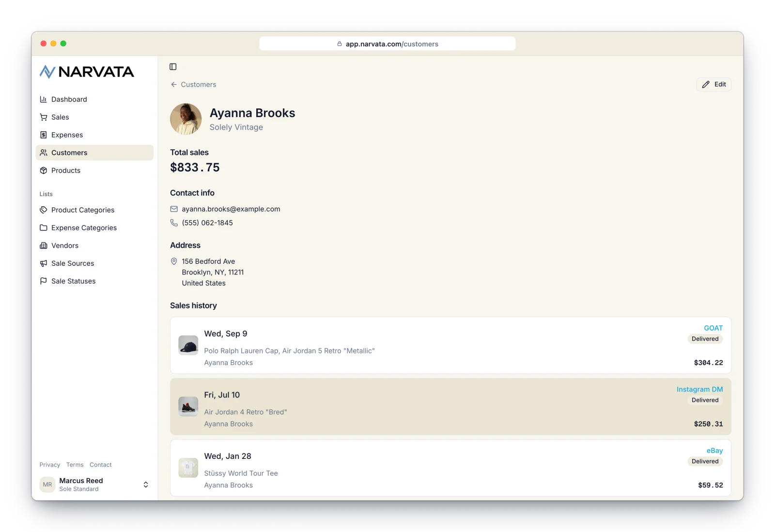Image resolution: width=775 pixels, height=532 pixels.
Task: Open the Contact footer link
Action: (x=101, y=465)
